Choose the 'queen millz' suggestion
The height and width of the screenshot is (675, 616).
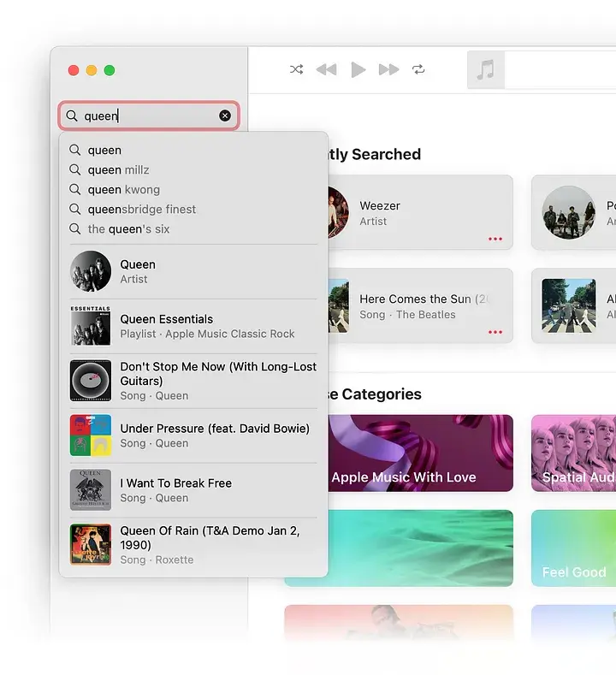tap(193, 169)
